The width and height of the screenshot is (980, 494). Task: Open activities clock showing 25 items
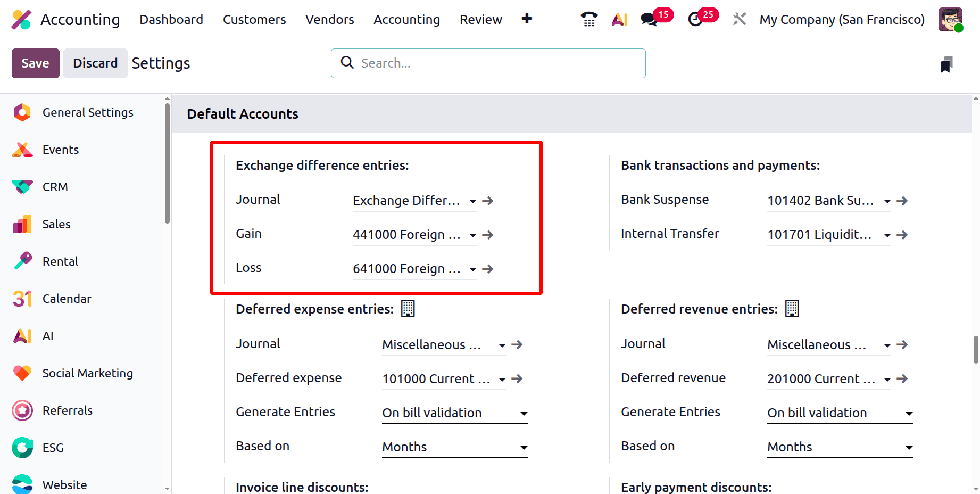click(x=695, y=19)
